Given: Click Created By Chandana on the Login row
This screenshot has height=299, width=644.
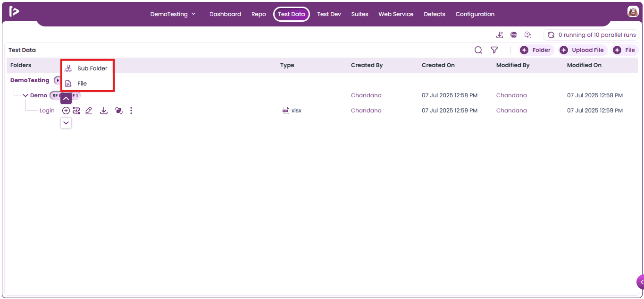Looking at the screenshot, I should click(366, 111).
